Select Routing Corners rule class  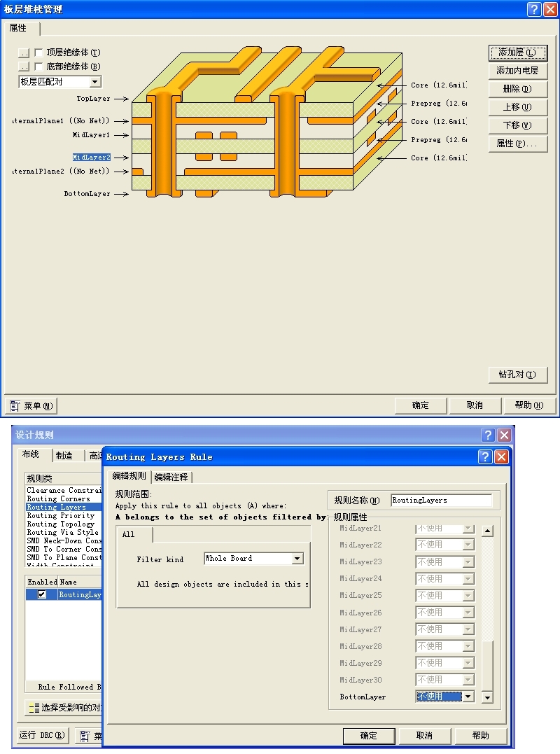click(x=64, y=498)
